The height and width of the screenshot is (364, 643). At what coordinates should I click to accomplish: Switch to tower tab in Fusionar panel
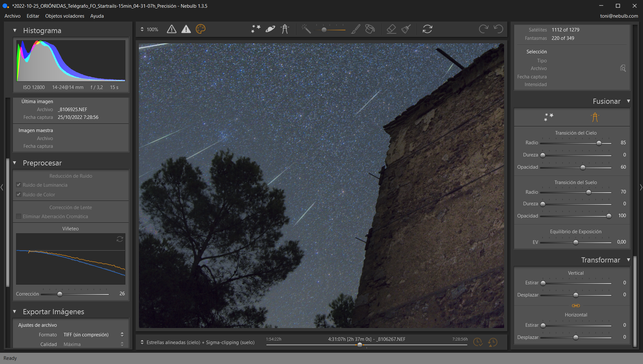pos(595,117)
